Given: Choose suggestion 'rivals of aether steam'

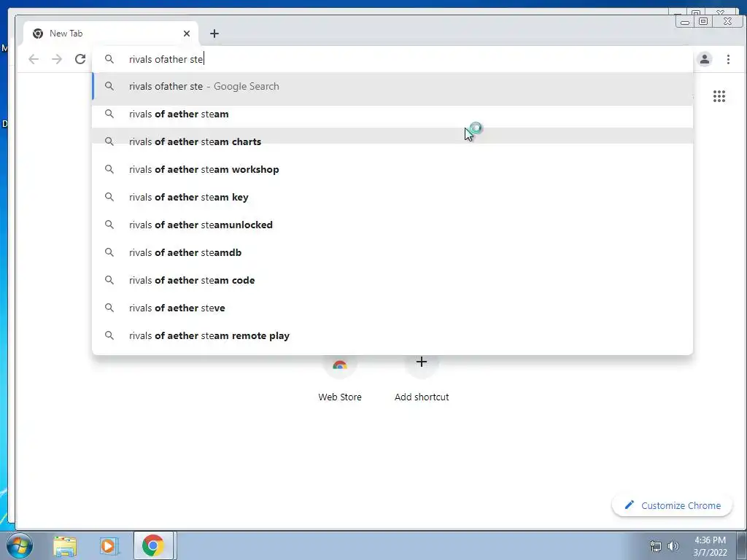Looking at the screenshot, I should point(392,114).
